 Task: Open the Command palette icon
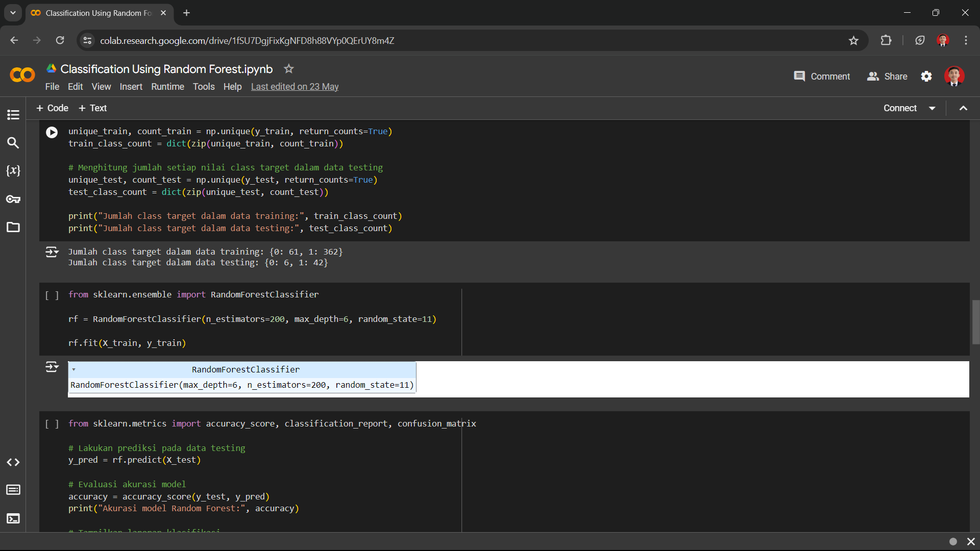13,490
